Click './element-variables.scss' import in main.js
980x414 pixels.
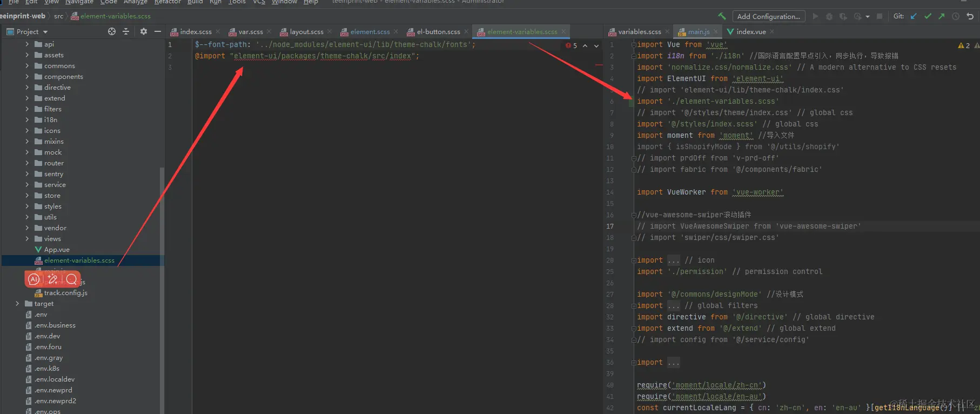click(x=723, y=102)
